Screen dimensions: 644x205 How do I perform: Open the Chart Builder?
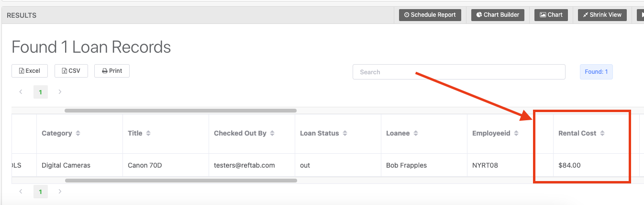point(498,15)
